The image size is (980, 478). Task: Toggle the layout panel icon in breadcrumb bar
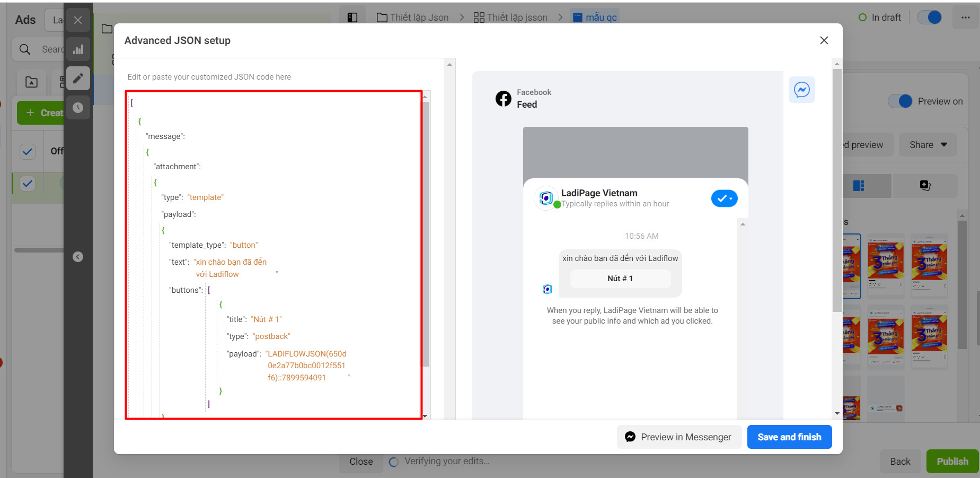(x=352, y=18)
